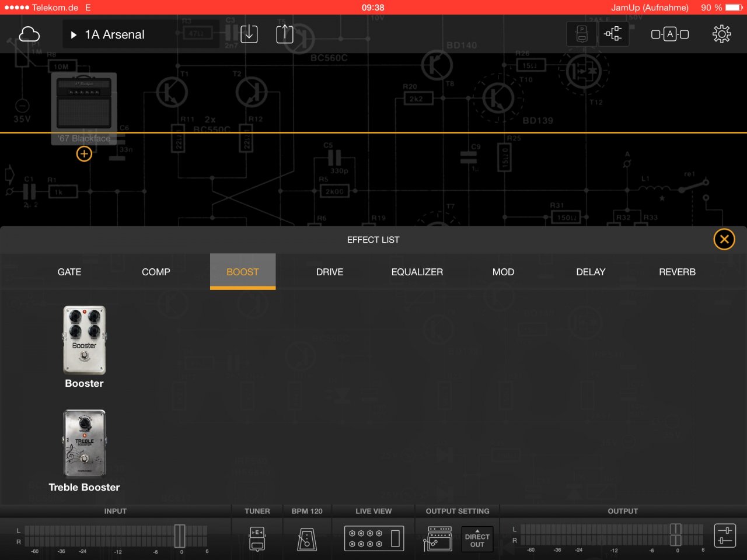Click the TUNER label
This screenshot has height=560, width=747.
click(257, 511)
